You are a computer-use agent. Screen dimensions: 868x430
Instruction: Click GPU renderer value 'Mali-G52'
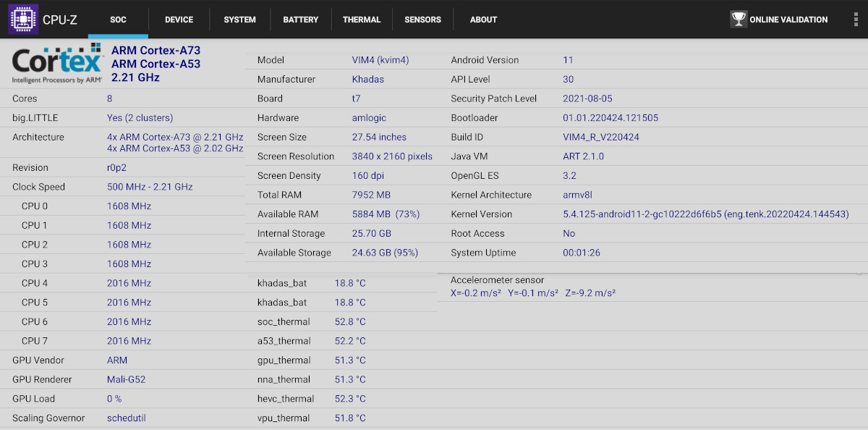127,379
